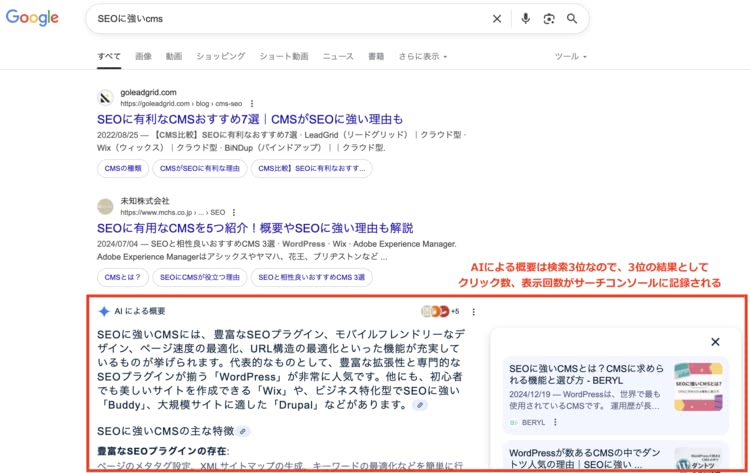The width and height of the screenshot is (750, 473).
Task: Open Google Lens image search icon
Action: tap(549, 19)
